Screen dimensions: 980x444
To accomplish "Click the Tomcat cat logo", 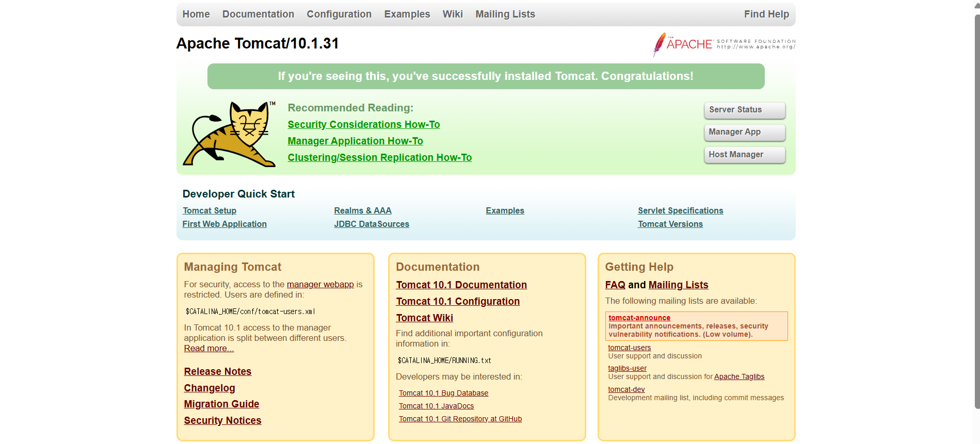I will pyautogui.click(x=229, y=134).
